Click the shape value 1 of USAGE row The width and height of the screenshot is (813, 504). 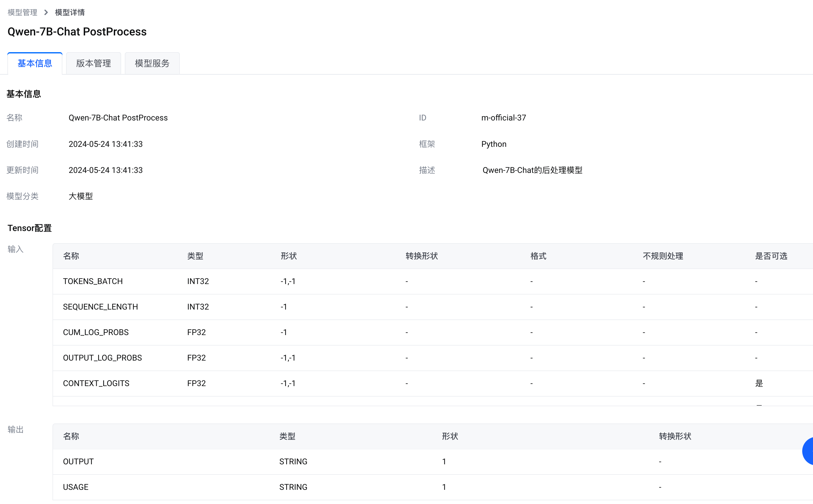(444, 487)
